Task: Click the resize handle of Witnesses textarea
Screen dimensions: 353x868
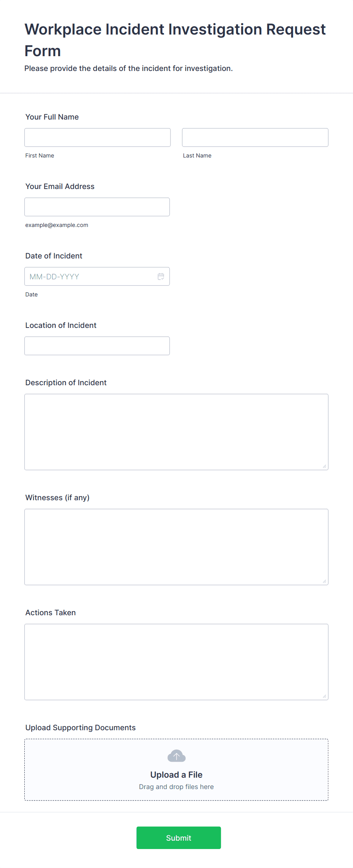Action: (x=325, y=581)
